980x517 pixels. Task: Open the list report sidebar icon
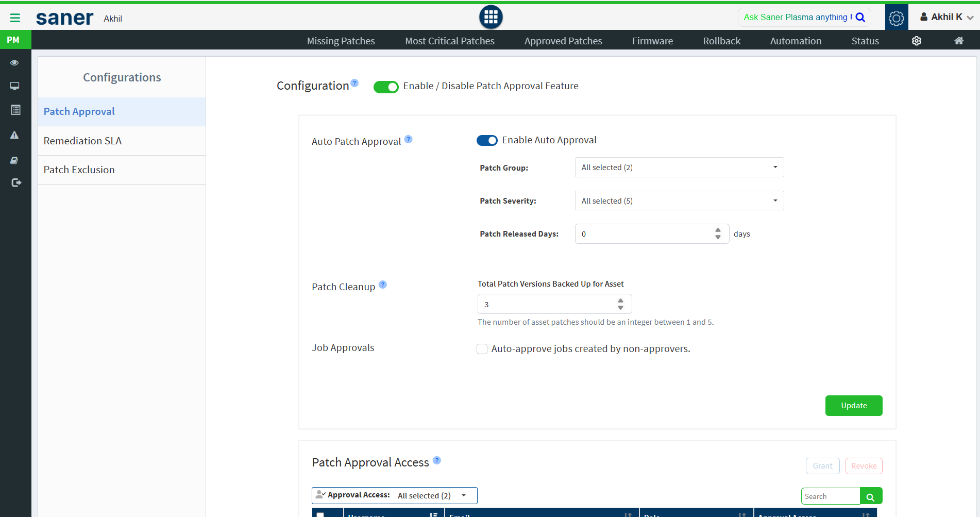point(15,110)
